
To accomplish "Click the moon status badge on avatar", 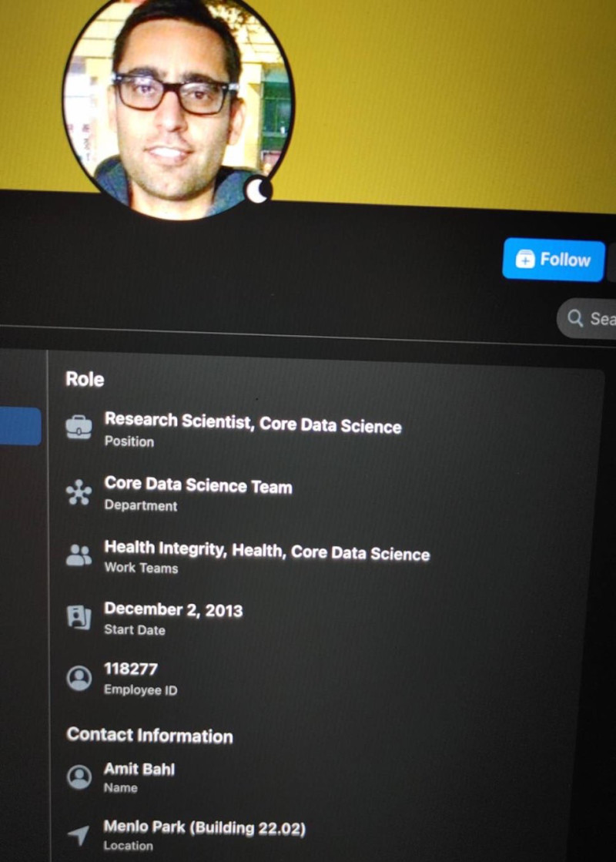I will pyautogui.click(x=258, y=190).
